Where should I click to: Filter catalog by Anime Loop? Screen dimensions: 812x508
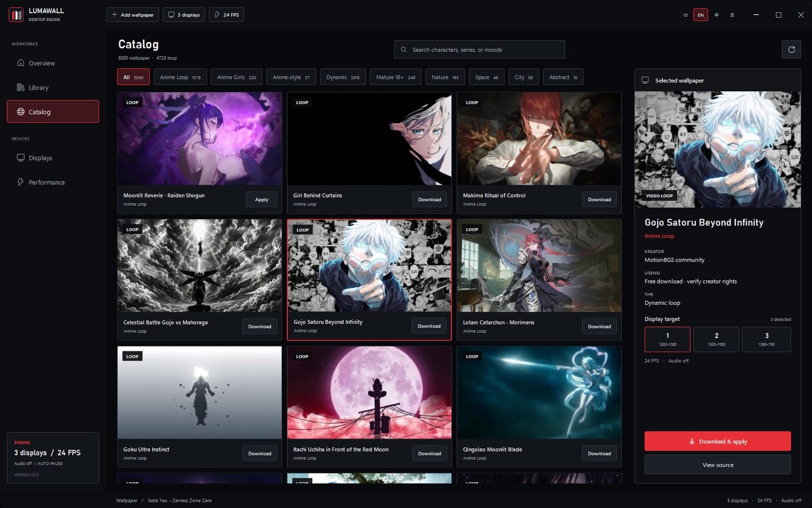[180, 77]
